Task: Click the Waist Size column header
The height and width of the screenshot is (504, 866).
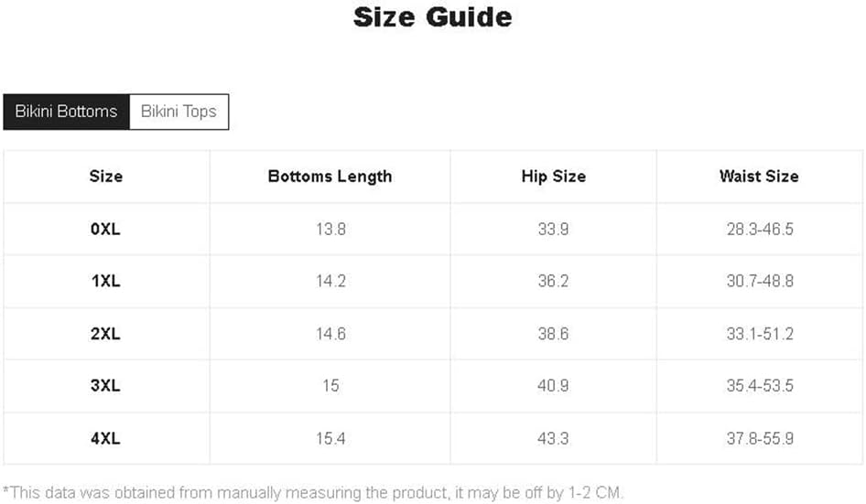Action: click(x=759, y=177)
